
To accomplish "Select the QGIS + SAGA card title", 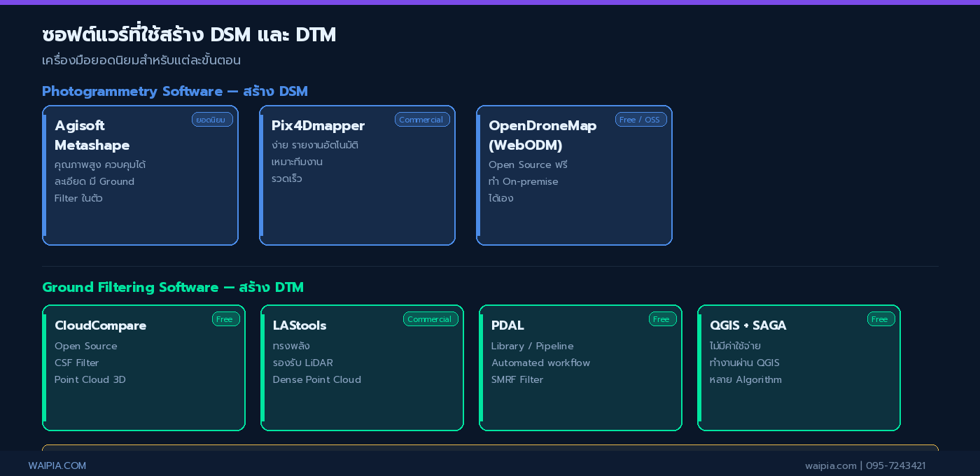I will tap(748, 325).
